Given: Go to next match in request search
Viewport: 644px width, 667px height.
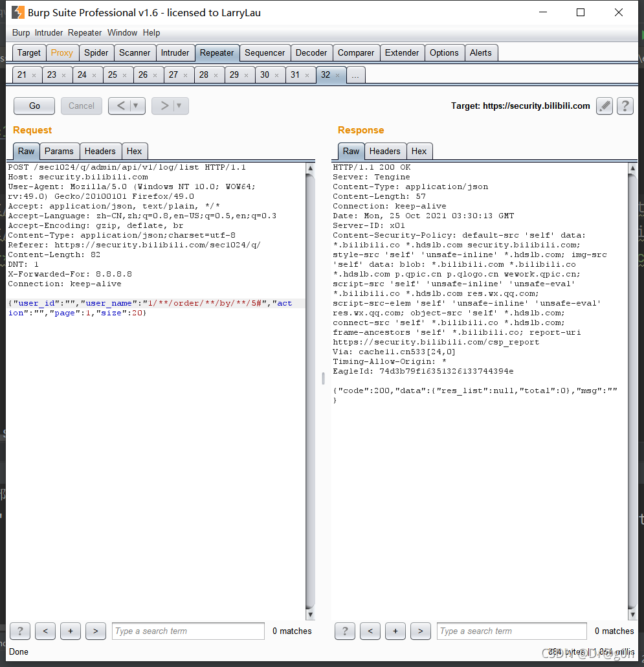Looking at the screenshot, I should [x=96, y=631].
